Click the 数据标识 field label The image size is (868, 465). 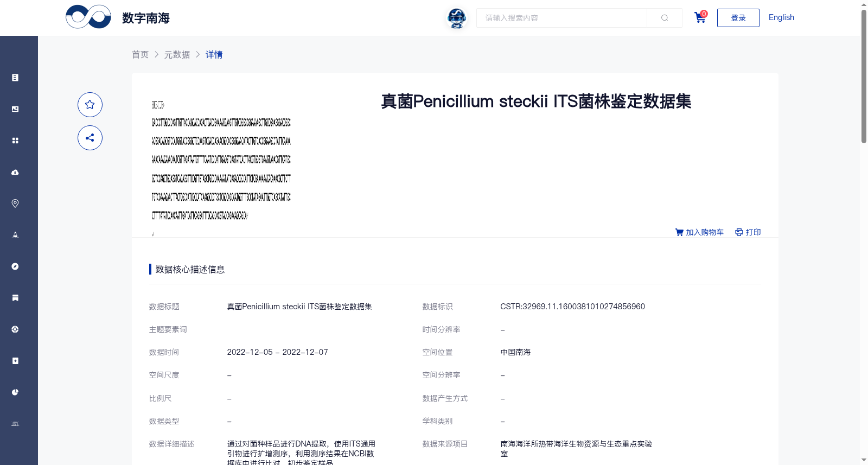pyautogui.click(x=438, y=307)
